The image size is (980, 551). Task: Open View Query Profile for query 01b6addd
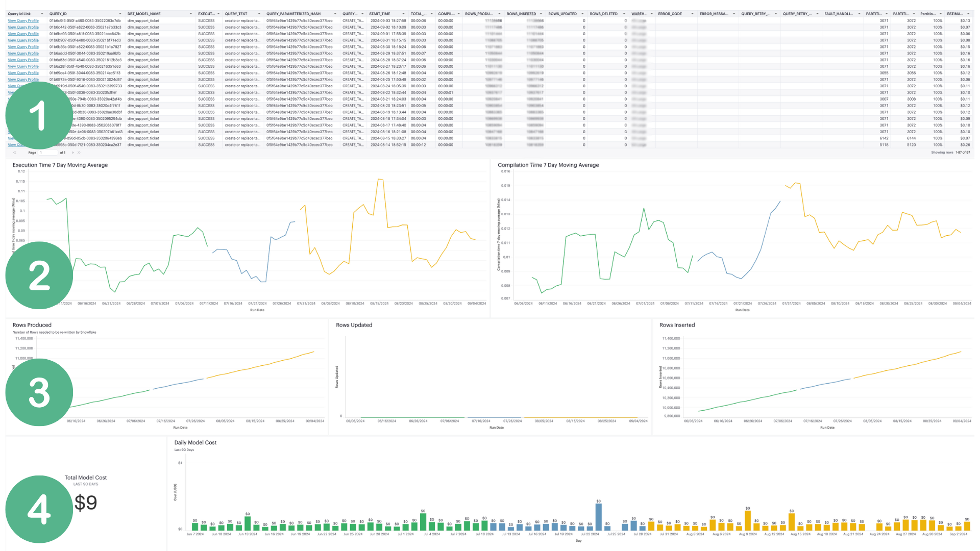click(x=23, y=54)
